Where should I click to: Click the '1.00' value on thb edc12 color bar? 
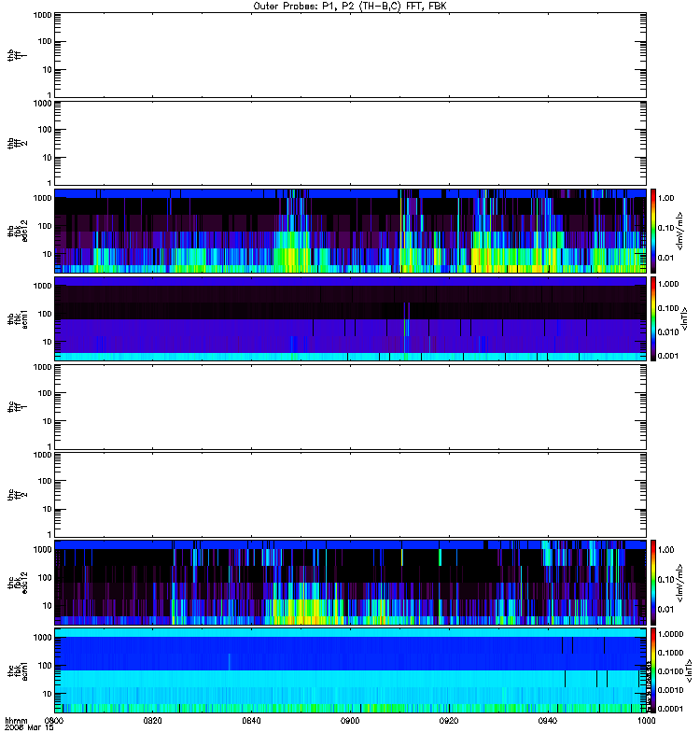[665, 198]
